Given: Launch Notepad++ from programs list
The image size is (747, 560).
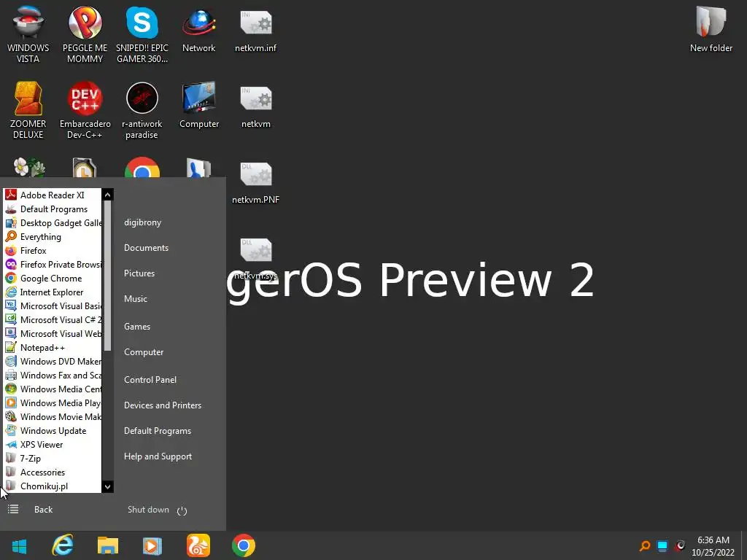Looking at the screenshot, I should (x=53, y=347).
